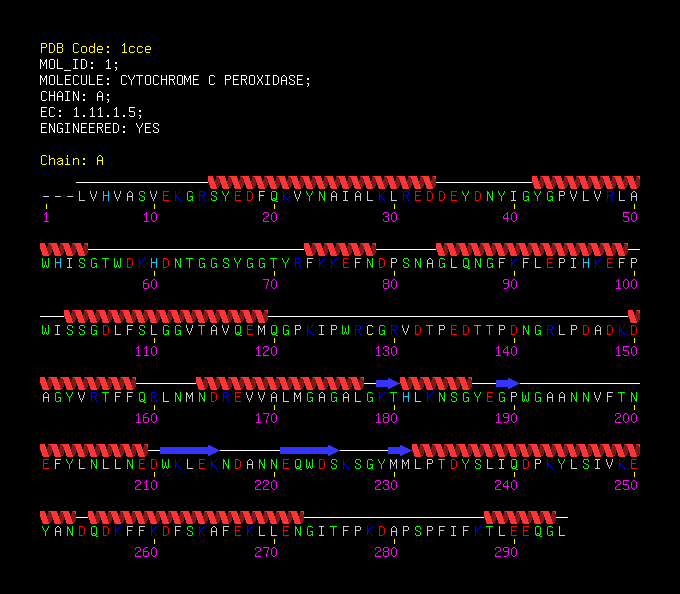Select the blue strand arrow above residue 190
Screen dimensions: 680x594
click(507, 383)
